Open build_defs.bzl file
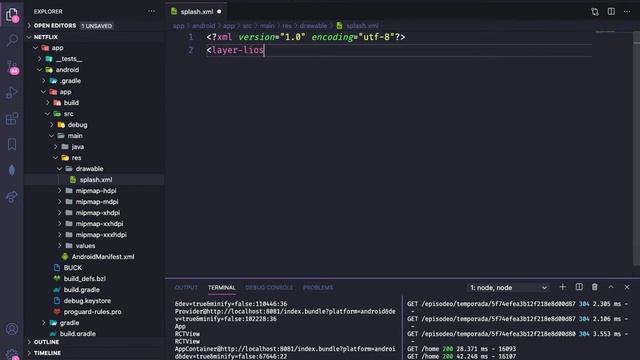This screenshot has height=360, width=640. coord(84,279)
